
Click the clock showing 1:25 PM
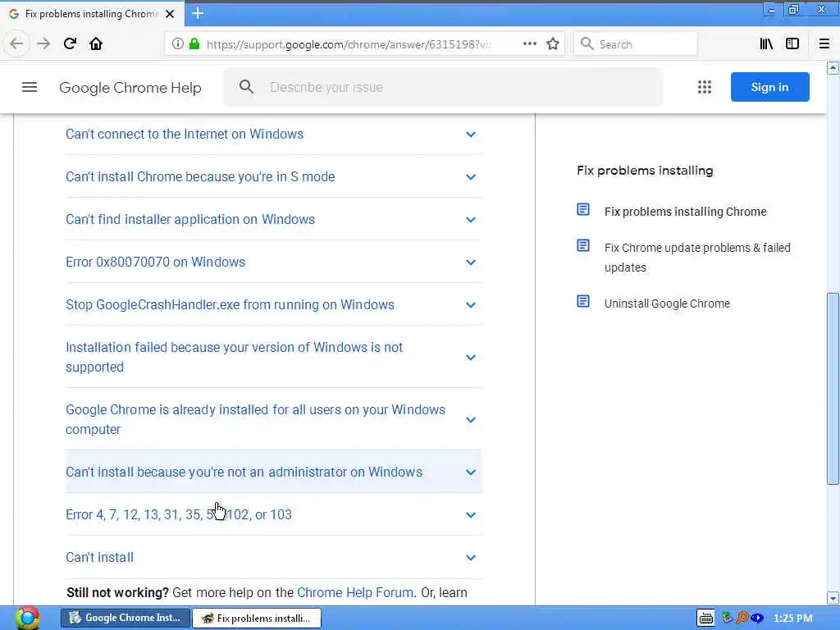[793, 619]
